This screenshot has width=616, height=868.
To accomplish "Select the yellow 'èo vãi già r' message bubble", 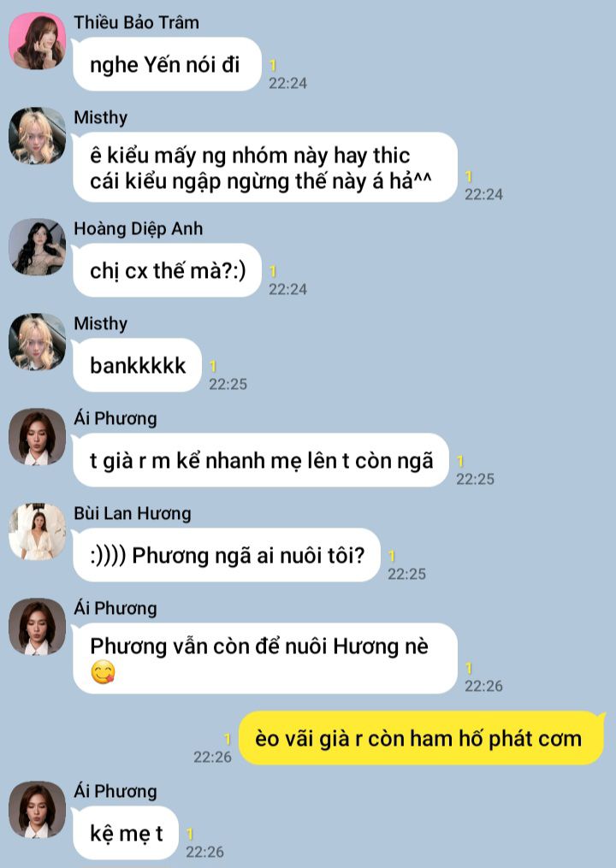I will point(422,739).
